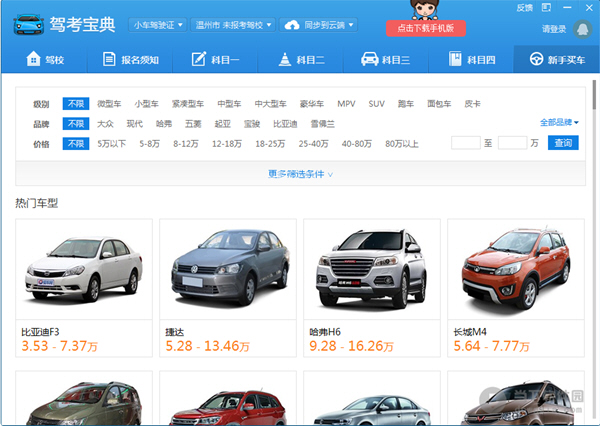This screenshot has height=426, width=600.
Task: Click the maximum price input field
Action: pos(512,143)
